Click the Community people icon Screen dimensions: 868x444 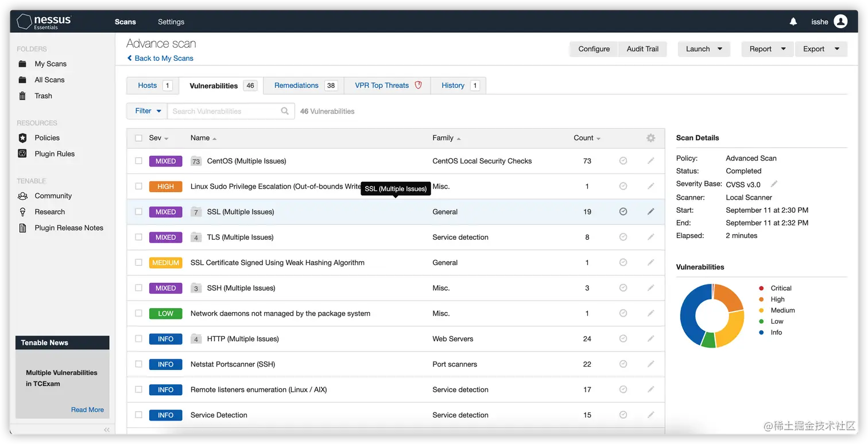point(22,196)
